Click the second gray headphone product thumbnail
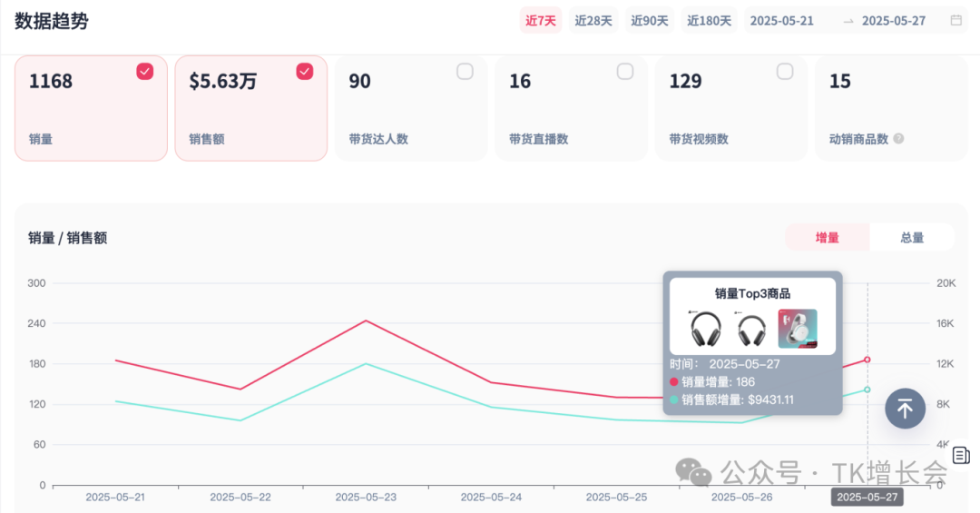The height and width of the screenshot is (513, 980). coord(751,329)
